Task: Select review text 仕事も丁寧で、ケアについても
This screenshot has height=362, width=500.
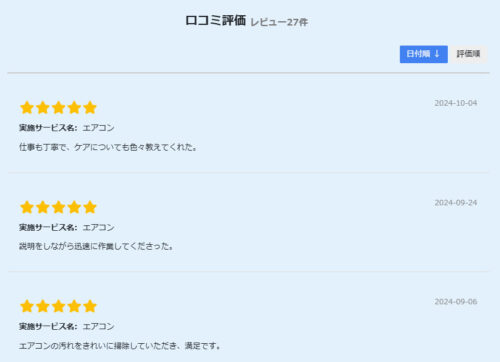Action: (74, 147)
